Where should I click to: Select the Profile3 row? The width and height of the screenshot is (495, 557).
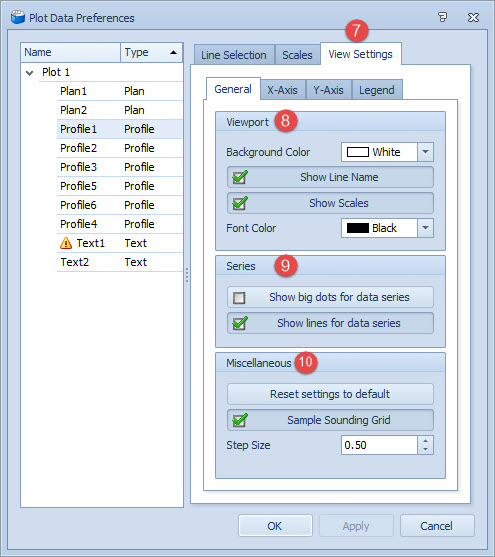[x=119, y=167]
